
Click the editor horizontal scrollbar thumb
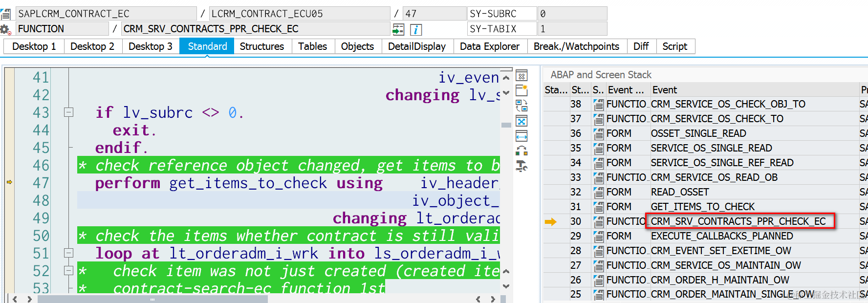click(152, 299)
